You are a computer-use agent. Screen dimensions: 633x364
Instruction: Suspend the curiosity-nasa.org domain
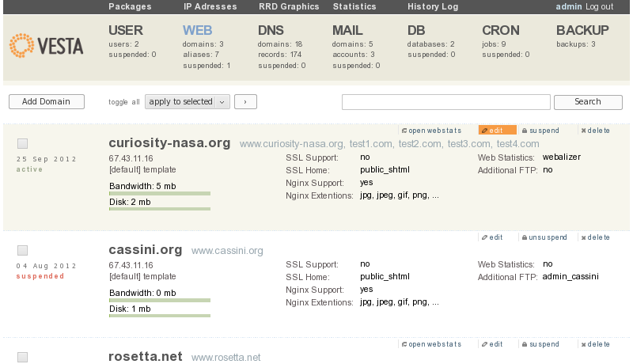[540, 131]
